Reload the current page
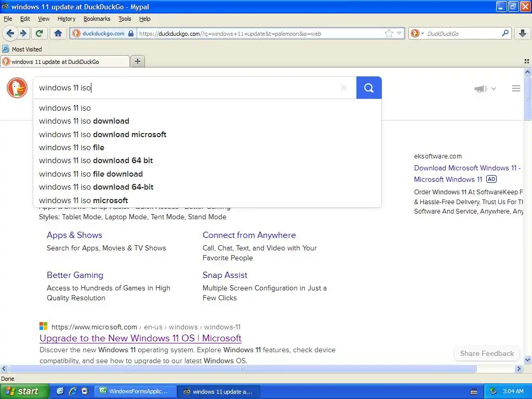 click(39, 33)
